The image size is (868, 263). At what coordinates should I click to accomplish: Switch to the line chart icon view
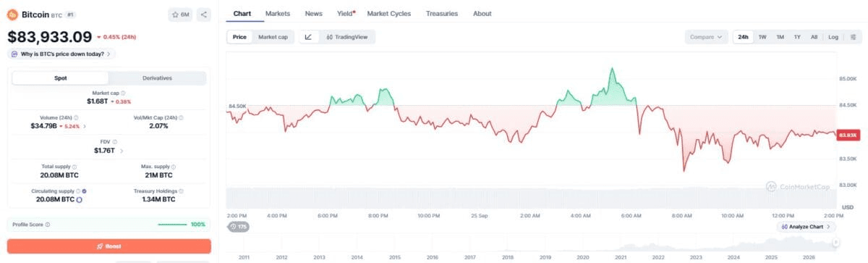(308, 37)
